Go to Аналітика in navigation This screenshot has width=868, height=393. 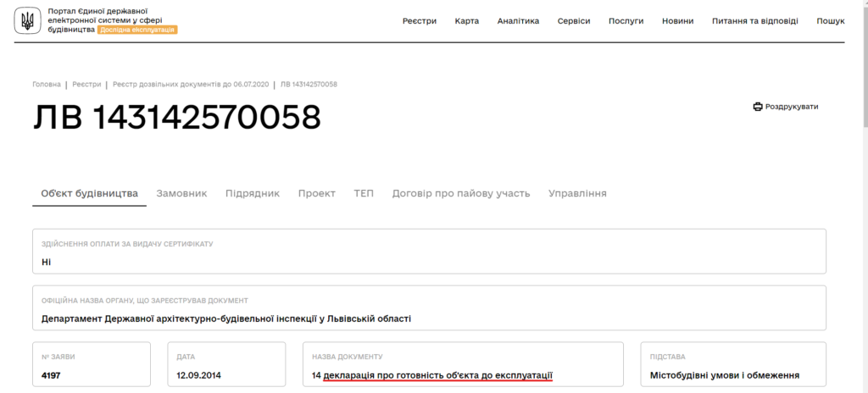pyautogui.click(x=518, y=21)
